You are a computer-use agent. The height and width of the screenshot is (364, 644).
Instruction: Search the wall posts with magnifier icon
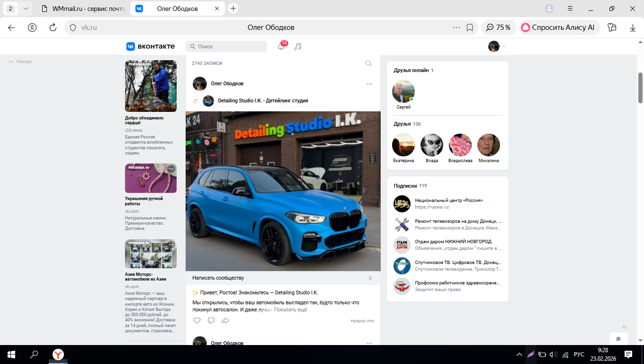pos(369,64)
